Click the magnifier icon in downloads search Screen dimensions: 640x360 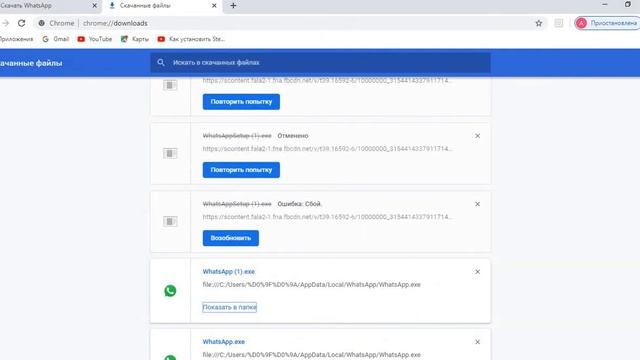[x=161, y=62]
